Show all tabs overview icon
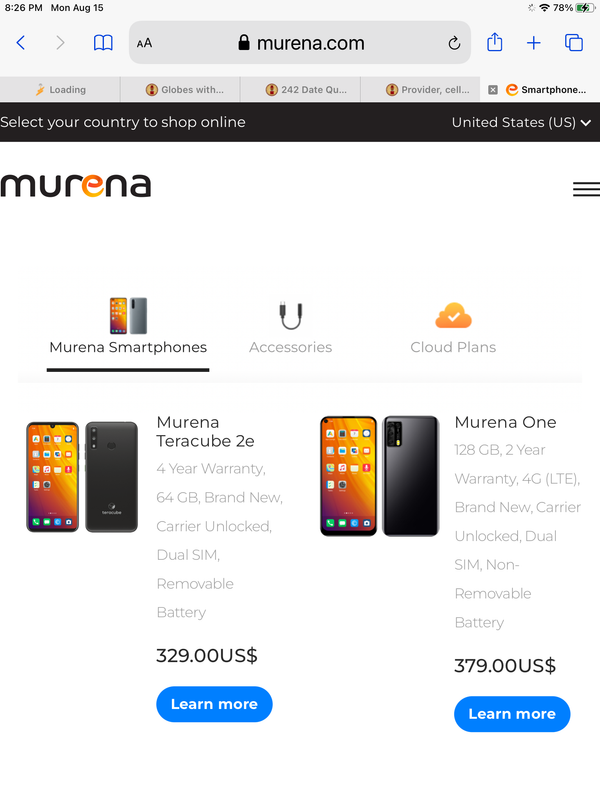 tap(574, 43)
